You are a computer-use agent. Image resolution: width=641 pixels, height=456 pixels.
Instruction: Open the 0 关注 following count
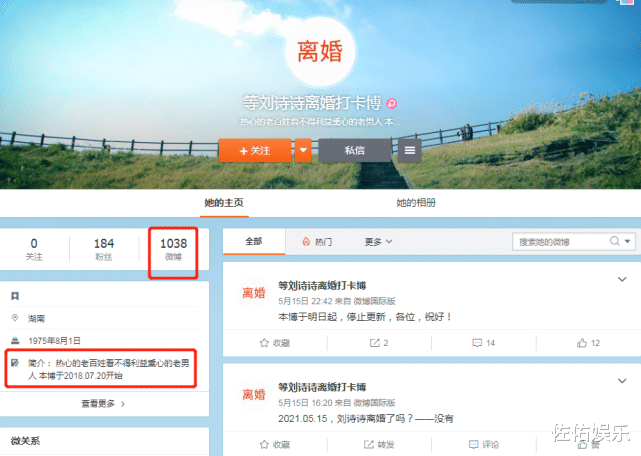34,249
